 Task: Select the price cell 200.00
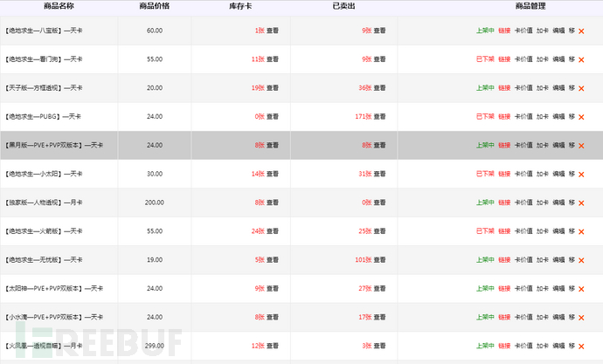pos(154,203)
